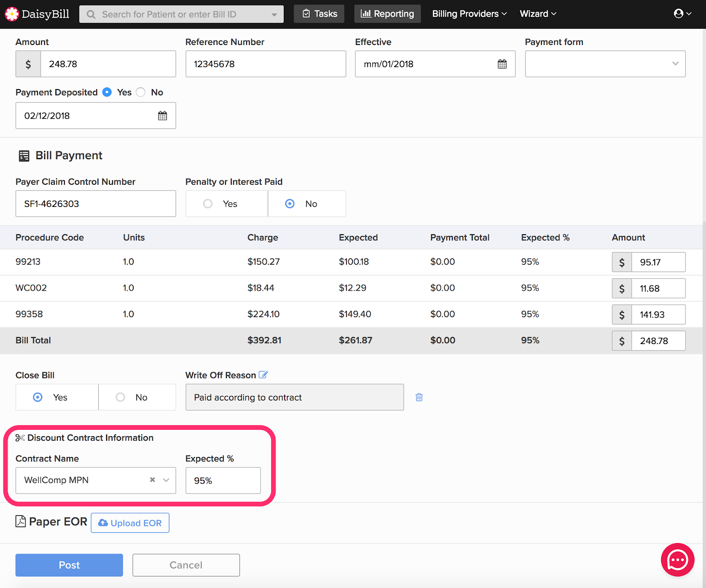Edit amount for procedure WC002

point(658,288)
